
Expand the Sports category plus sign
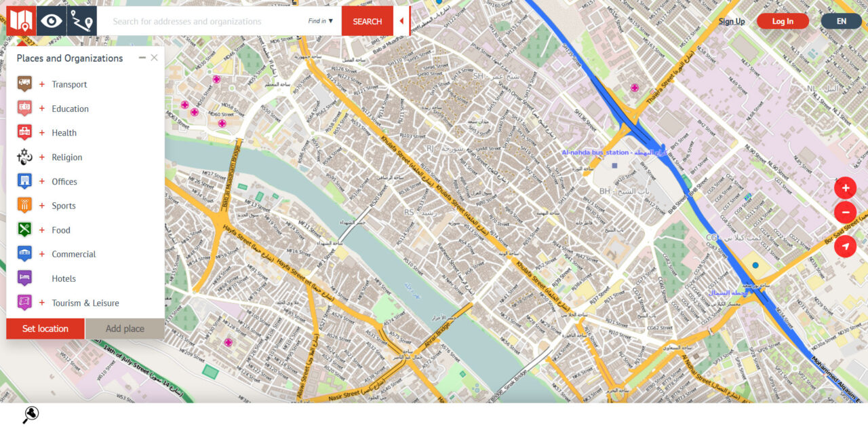click(42, 206)
